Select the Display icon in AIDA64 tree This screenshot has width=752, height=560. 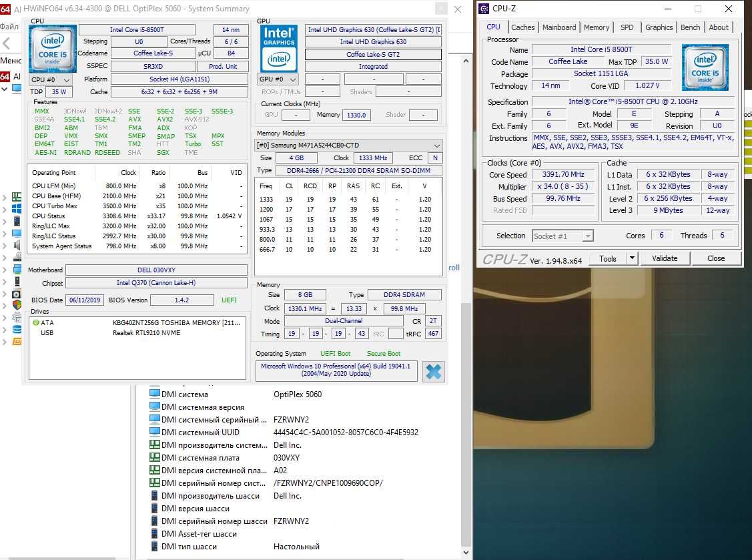[17, 233]
